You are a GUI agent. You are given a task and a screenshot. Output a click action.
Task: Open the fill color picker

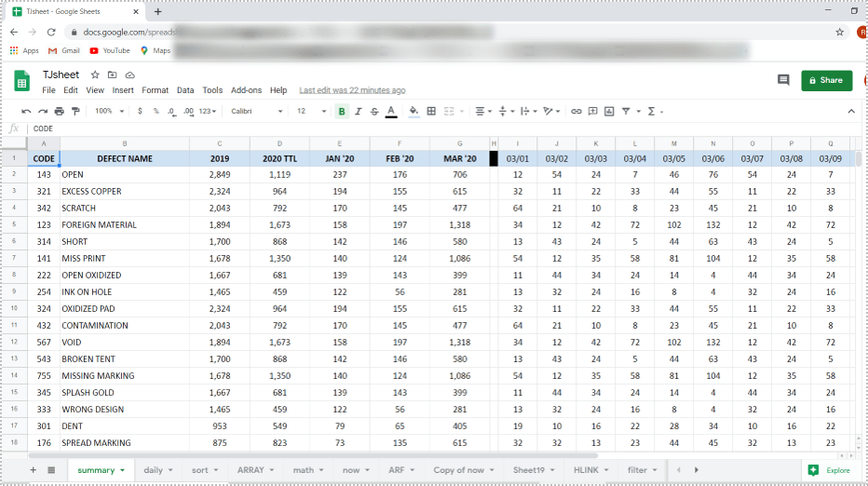click(414, 111)
